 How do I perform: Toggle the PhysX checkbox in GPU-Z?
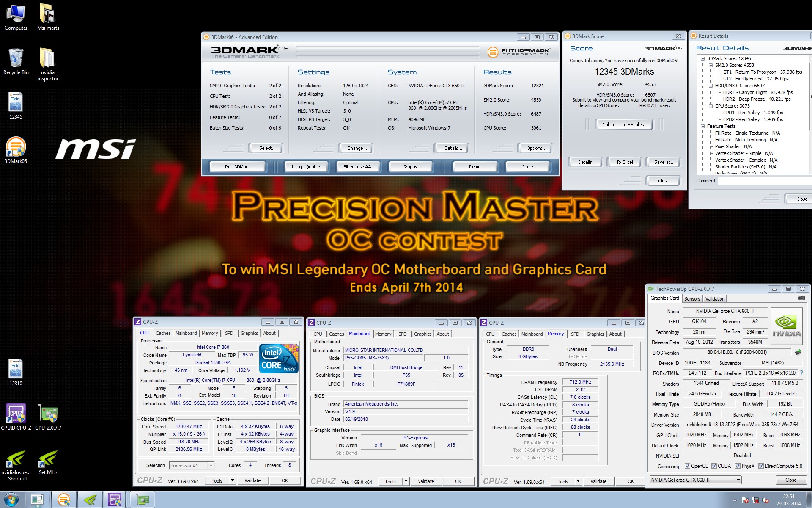coord(738,466)
